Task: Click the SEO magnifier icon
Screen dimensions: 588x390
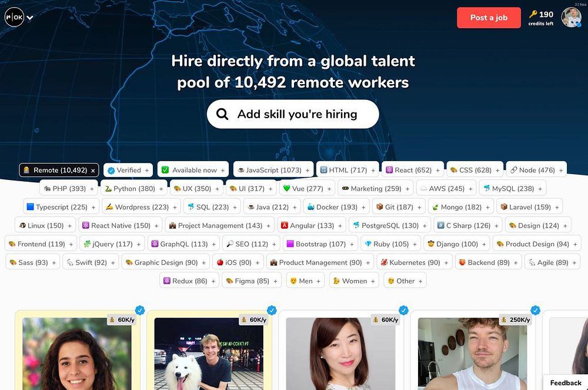Action: click(x=230, y=244)
